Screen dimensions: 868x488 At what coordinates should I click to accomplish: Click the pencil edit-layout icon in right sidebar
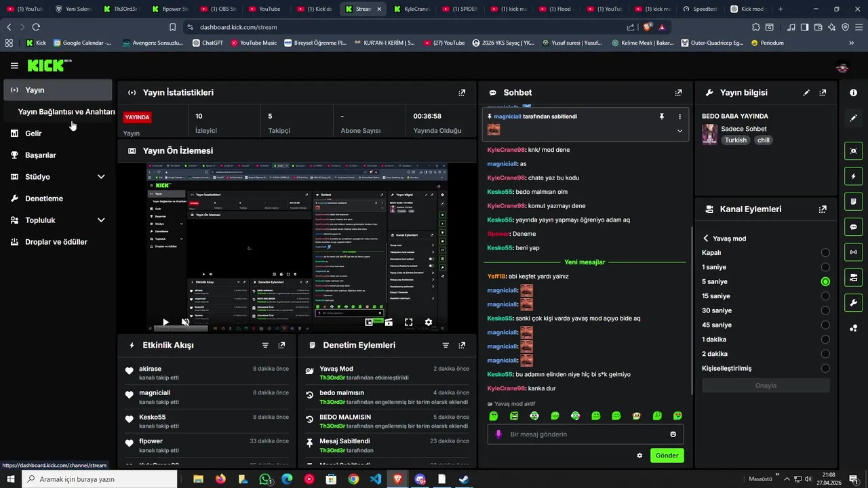click(853, 118)
